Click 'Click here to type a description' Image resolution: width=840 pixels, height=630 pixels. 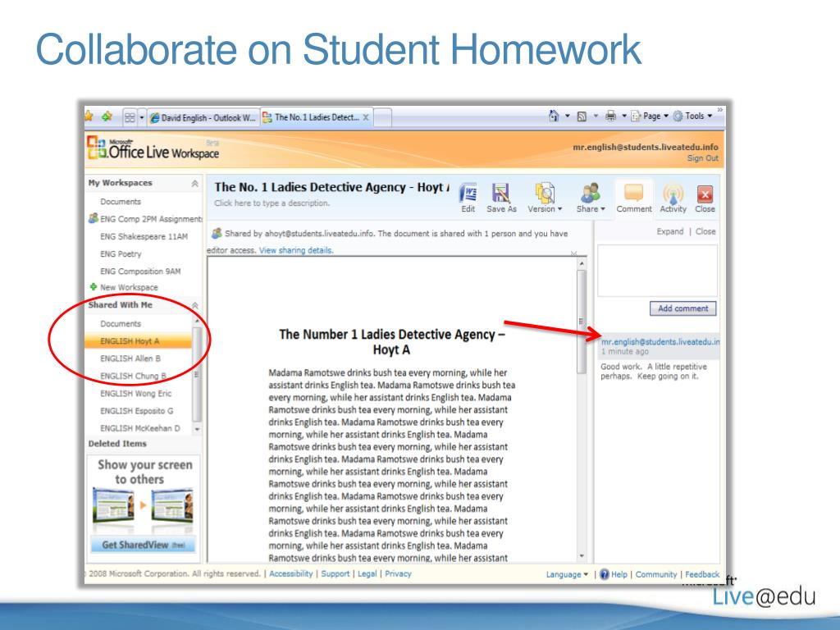272,203
